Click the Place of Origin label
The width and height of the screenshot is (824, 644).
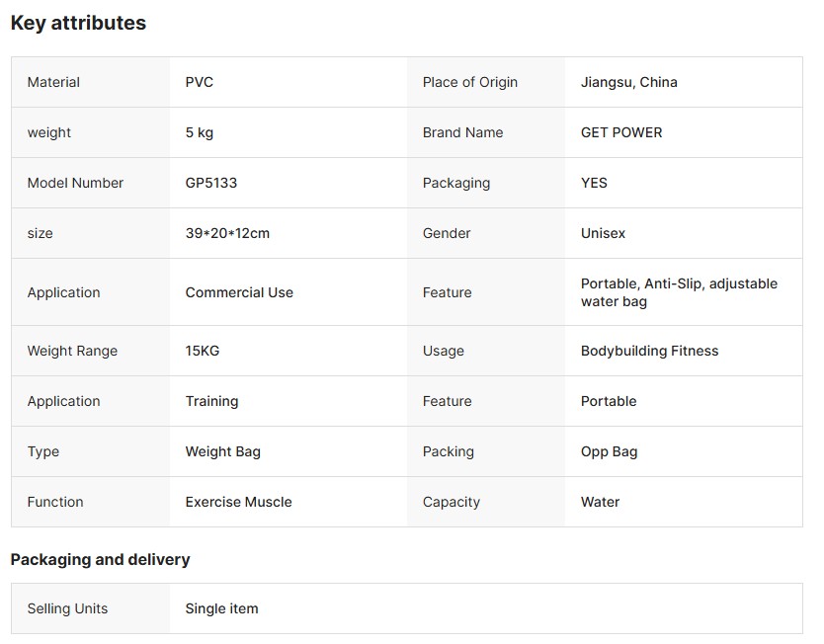click(469, 82)
